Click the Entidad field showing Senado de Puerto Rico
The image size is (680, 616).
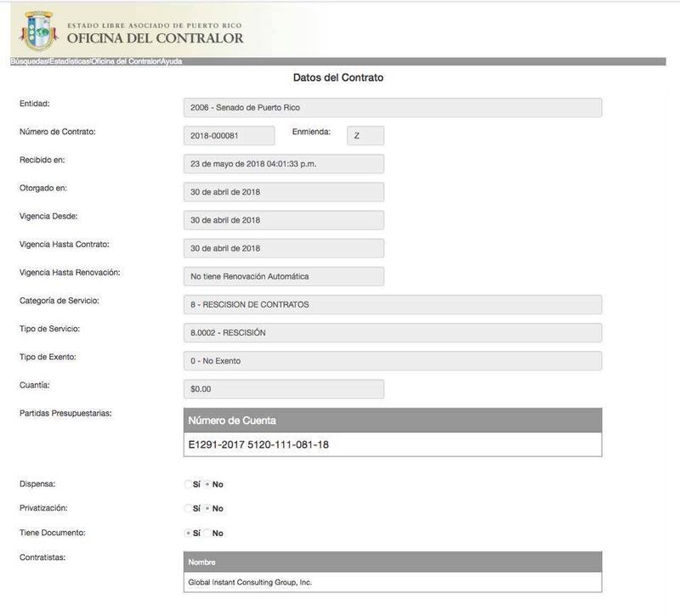[x=392, y=108]
